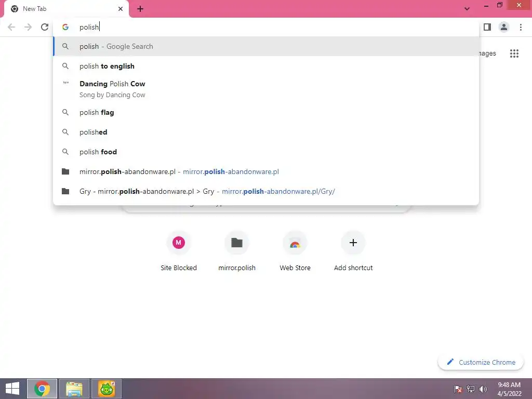Click the Dancing Polish Cow thumbnail
This screenshot has width=532, height=399.
pyautogui.click(x=66, y=83)
